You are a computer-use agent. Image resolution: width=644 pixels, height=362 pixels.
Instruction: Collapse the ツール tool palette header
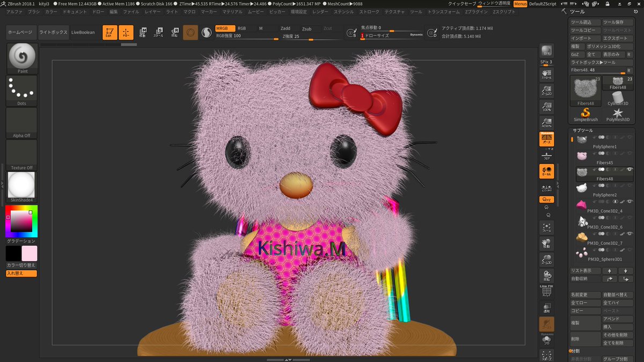click(x=577, y=11)
